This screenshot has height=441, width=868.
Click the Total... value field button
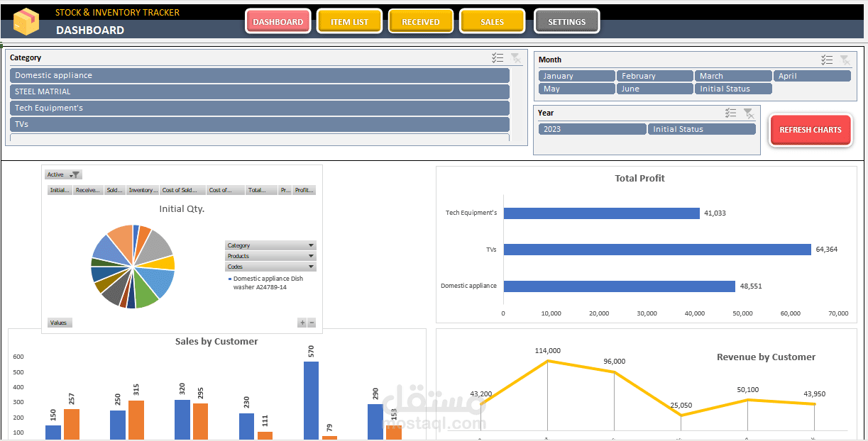(x=261, y=190)
